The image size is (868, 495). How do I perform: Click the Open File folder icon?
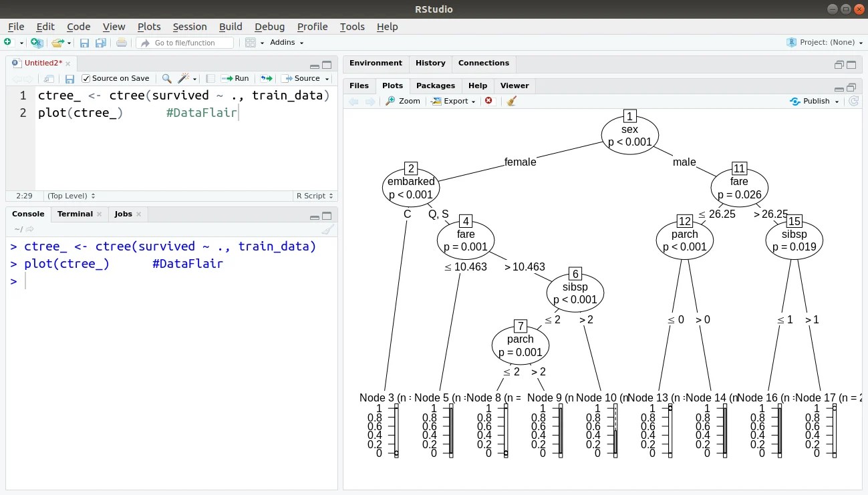[57, 42]
